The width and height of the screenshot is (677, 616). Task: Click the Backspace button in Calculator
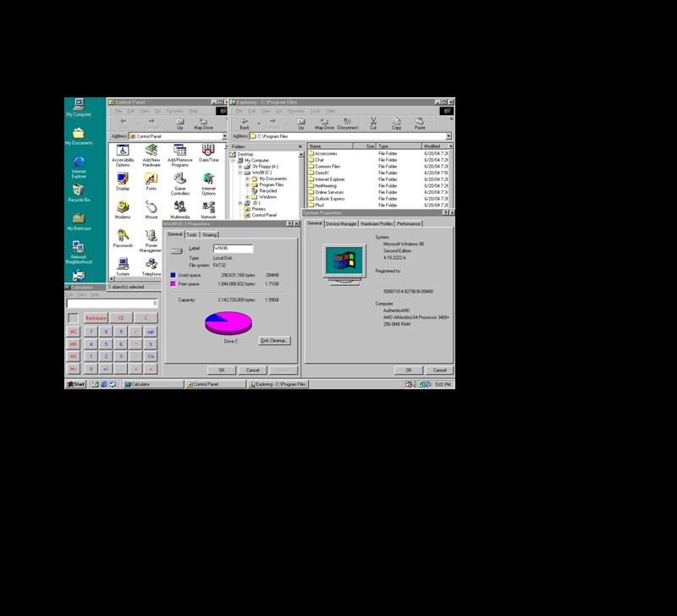[96, 318]
